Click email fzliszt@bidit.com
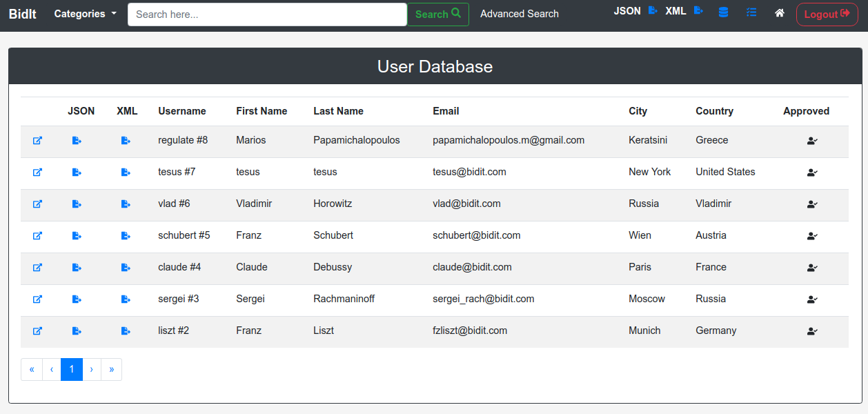 (470, 331)
